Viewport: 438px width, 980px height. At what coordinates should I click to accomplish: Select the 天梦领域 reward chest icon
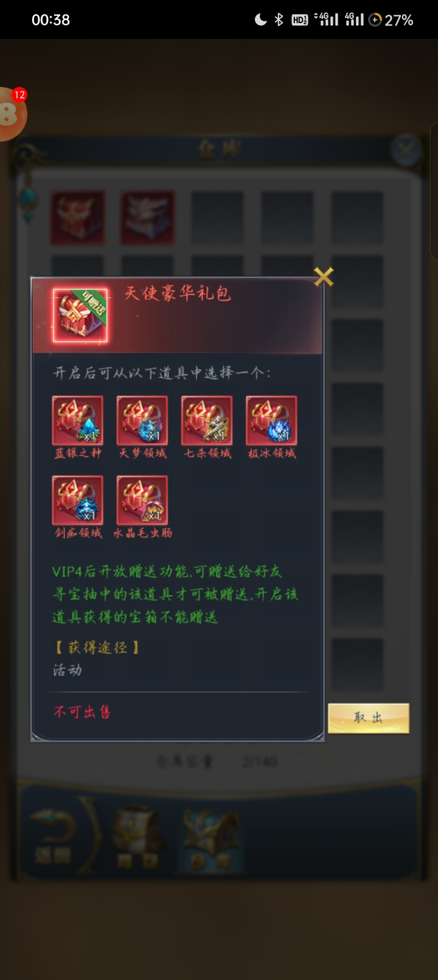pyautogui.click(x=142, y=420)
